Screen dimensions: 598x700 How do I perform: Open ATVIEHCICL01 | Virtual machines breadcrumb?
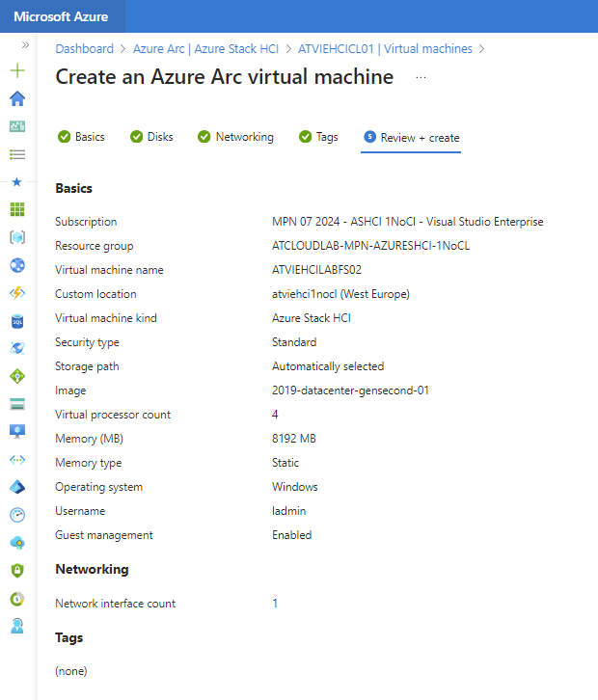tap(385, 48)
